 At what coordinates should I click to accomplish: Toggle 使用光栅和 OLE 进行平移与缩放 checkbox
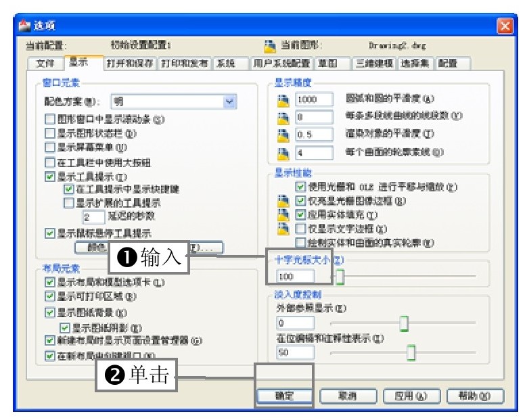point(300,187)
